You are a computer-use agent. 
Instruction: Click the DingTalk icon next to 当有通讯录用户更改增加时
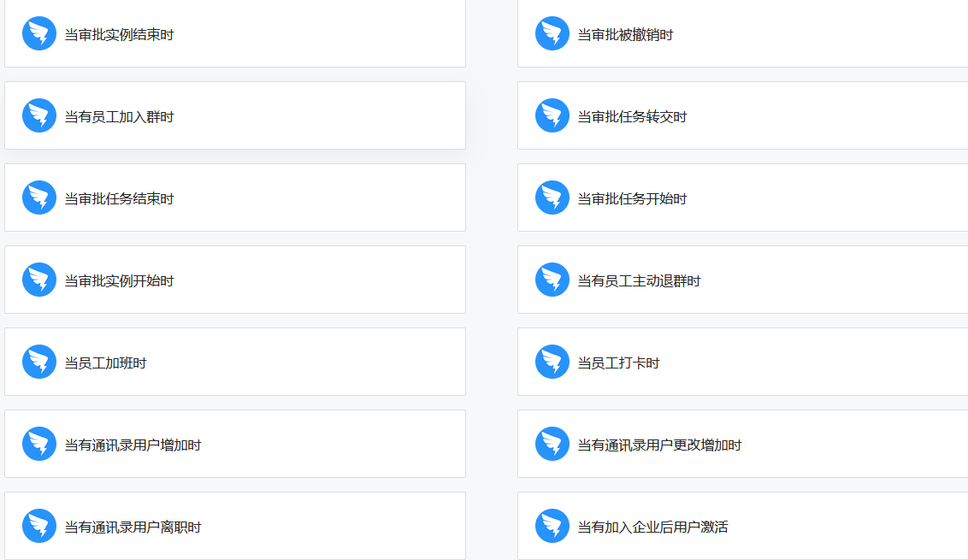(552, 444)
